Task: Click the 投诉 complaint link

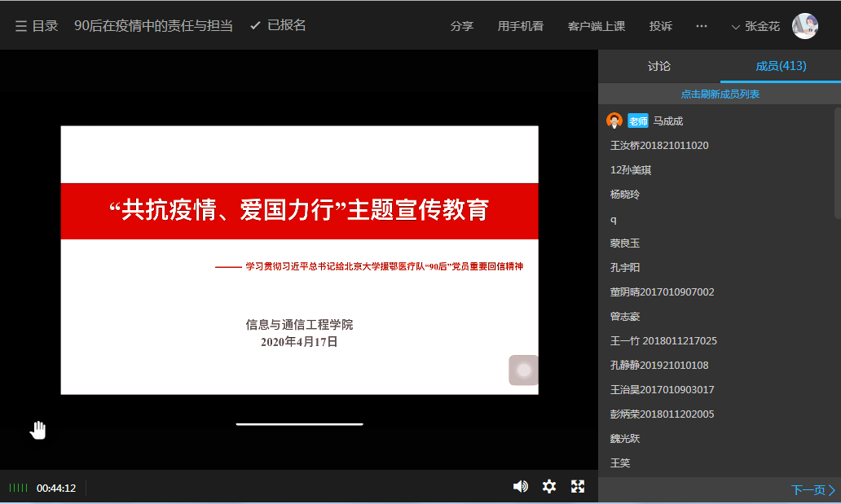Action: coord(660,26)
